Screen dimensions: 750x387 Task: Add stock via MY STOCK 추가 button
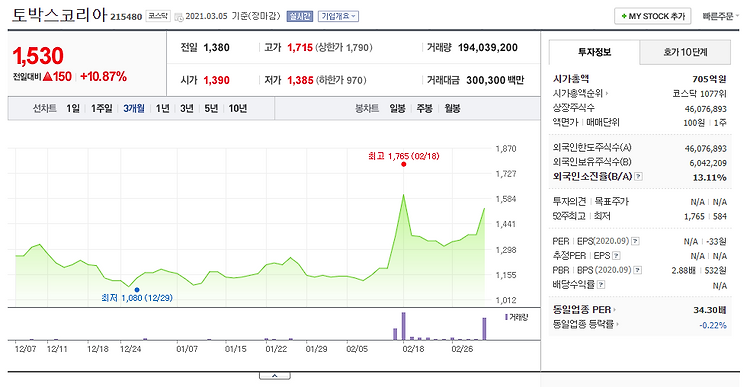coord(653,16)
